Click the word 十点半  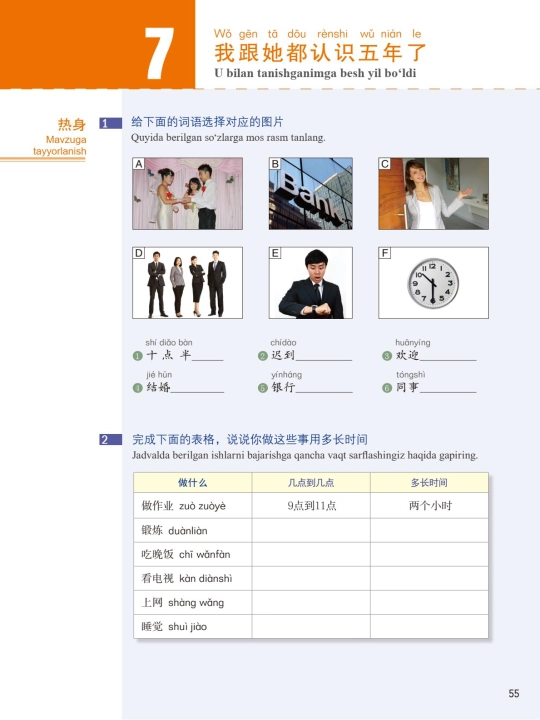point(168,355)
